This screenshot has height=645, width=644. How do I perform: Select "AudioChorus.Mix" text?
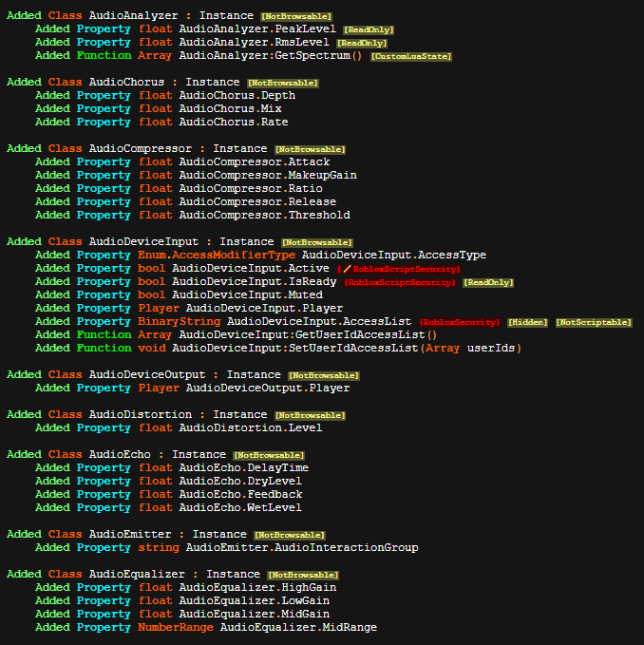230,108
